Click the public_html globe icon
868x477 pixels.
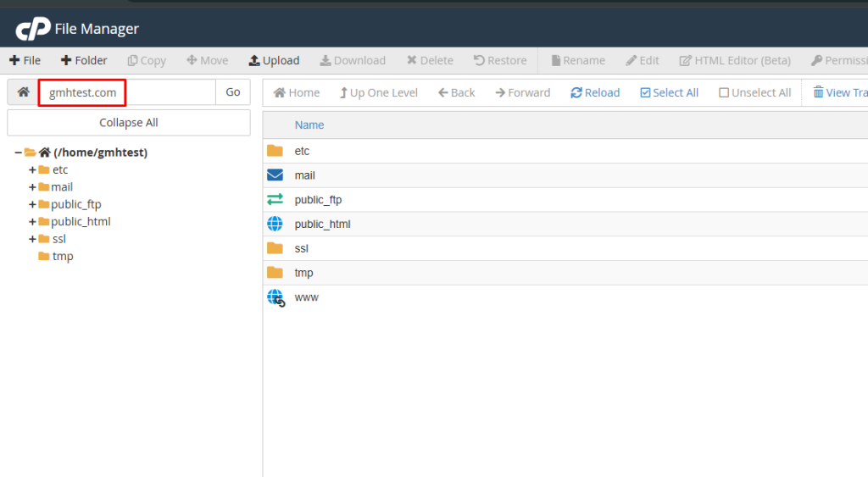(x=275, y=225)
